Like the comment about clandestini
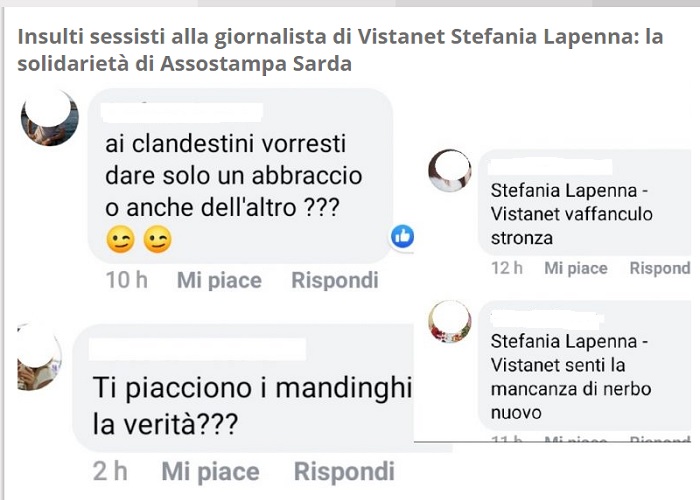Screen dimensions: 700x500 (x=219, y=280)
